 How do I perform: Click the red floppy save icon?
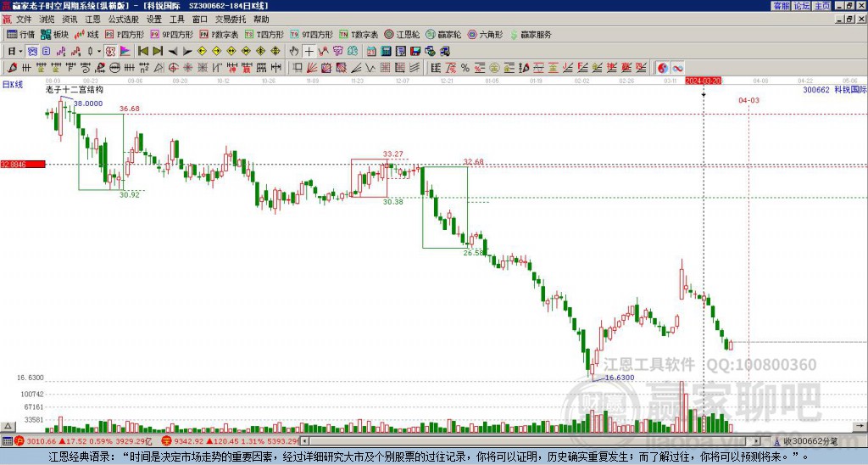click(415, 52)
